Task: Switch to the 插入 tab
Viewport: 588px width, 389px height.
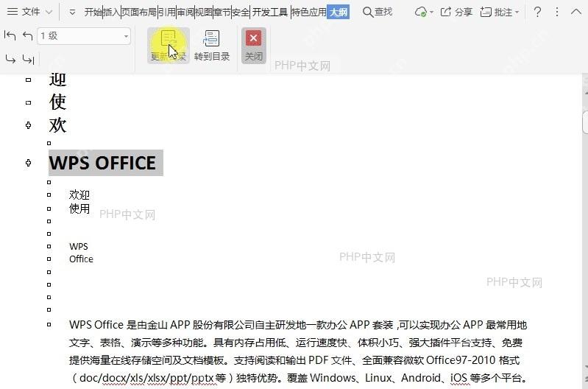Action: [x=111, y=12]
